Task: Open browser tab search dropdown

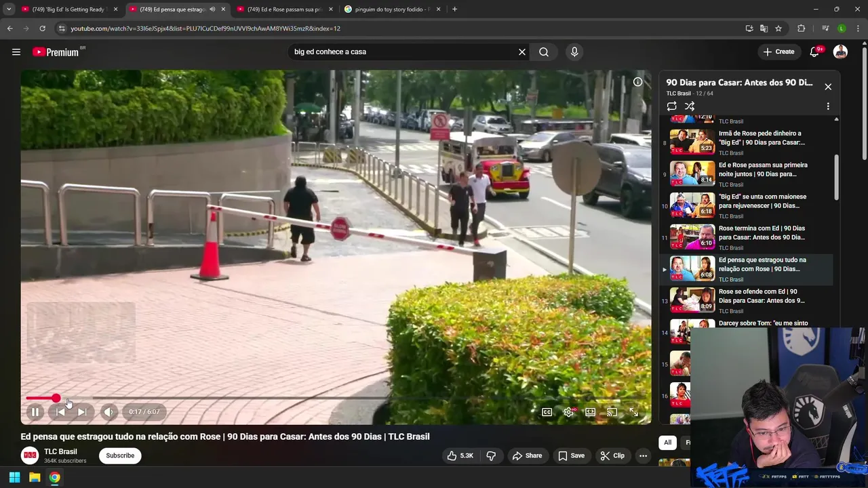Action: (x=9, y=9)
